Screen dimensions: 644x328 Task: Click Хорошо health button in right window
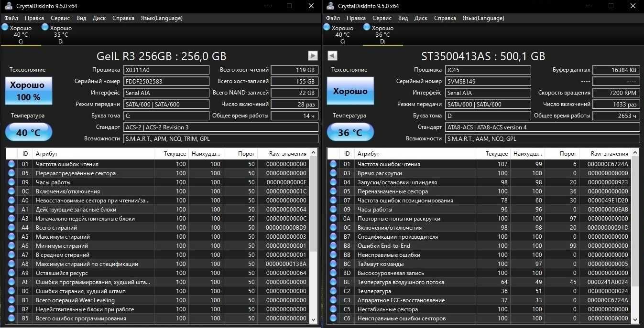350,91
